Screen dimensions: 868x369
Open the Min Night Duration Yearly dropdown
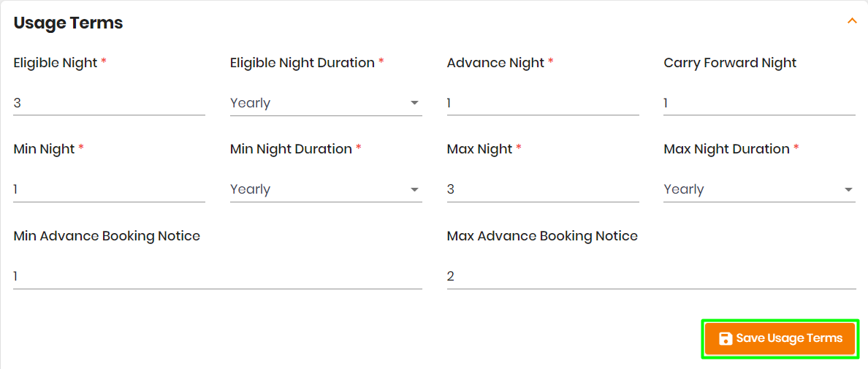pyautogui.click(x=326, y=190)
